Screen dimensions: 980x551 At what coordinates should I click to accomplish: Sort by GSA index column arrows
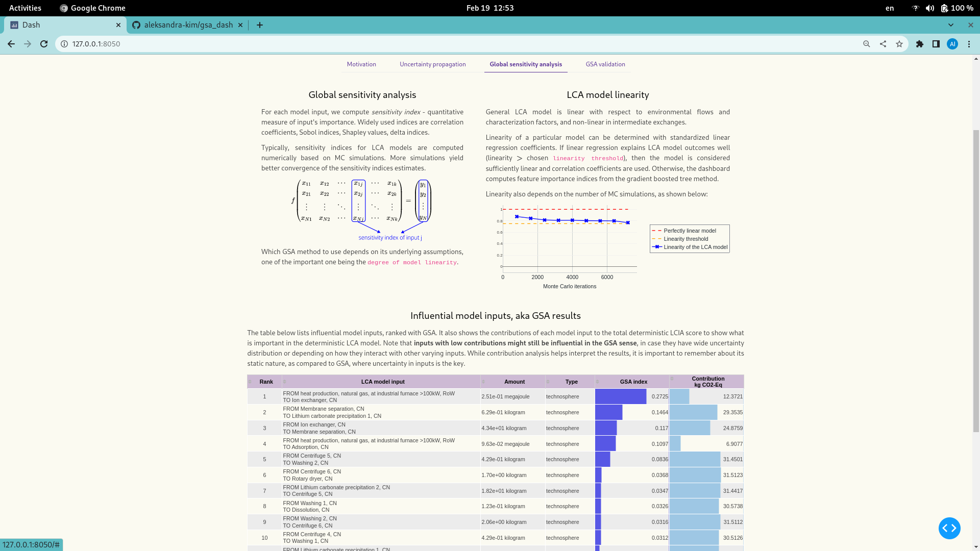click(x=598, y=382)
